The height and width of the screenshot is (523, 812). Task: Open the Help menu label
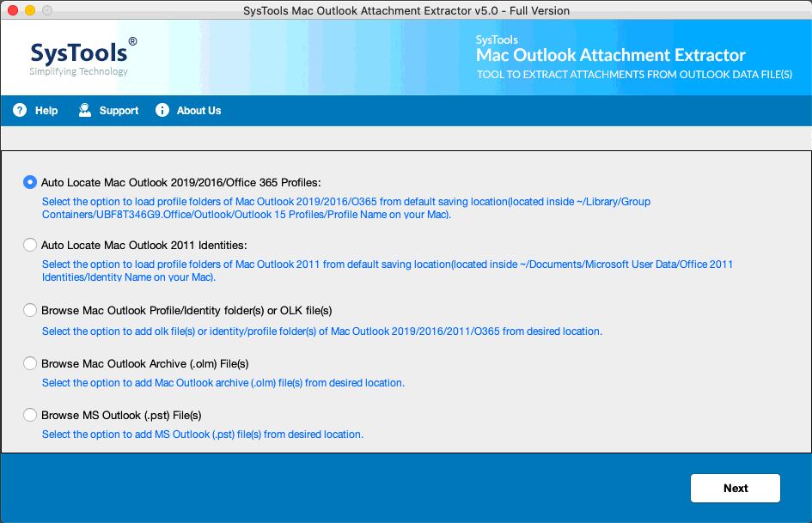coord(46,110)
